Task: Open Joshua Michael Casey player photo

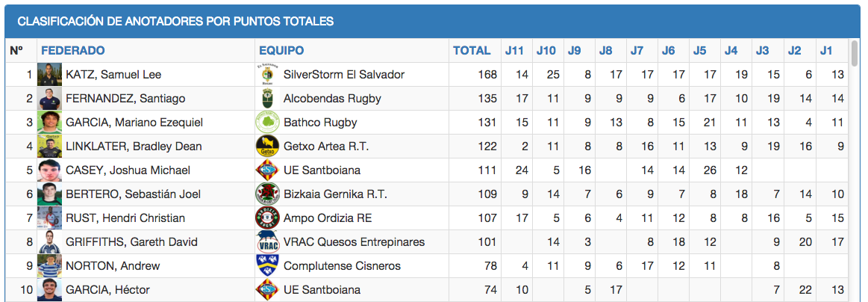Action: (49, 170)
